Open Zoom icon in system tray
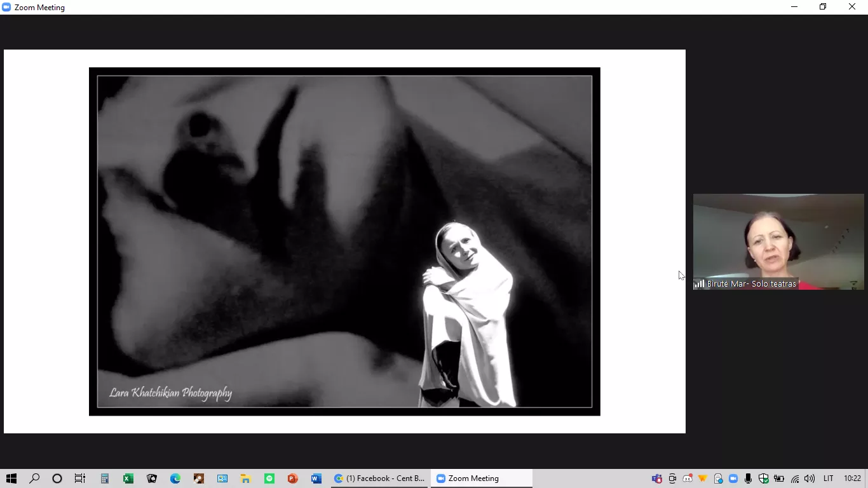The height and width of the screenshot is (488, 868). point(733,478)
